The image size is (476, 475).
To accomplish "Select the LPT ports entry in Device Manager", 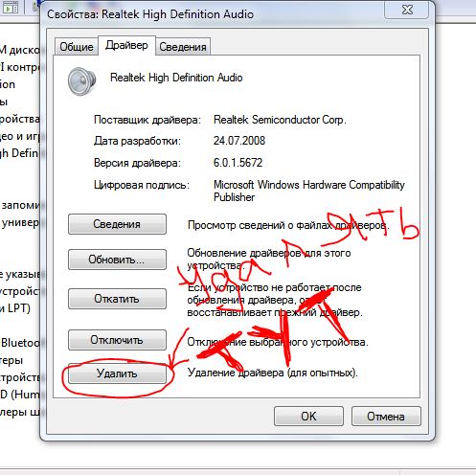I will 15,308.
